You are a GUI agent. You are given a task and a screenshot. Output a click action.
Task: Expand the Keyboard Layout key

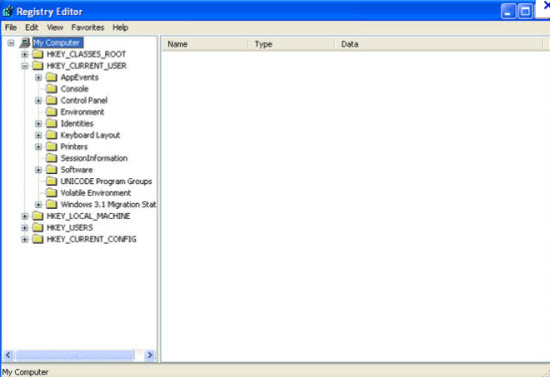[x=39, y=135]
